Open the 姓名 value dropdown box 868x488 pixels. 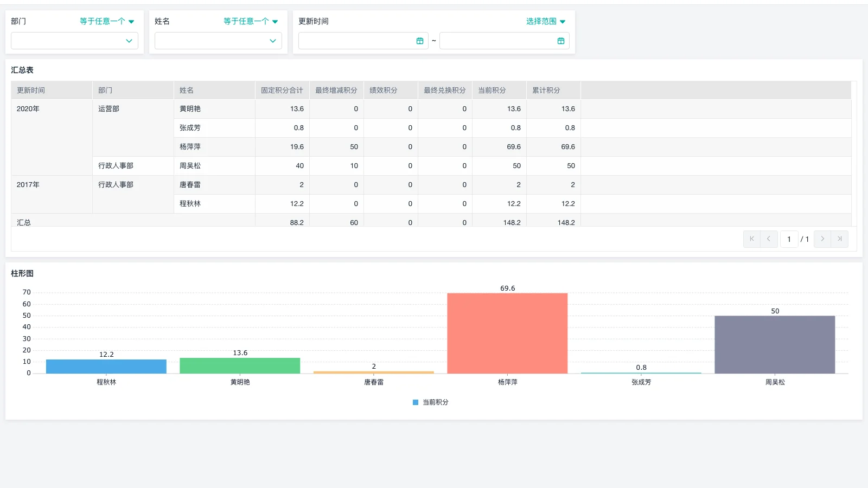click(218, 41)
